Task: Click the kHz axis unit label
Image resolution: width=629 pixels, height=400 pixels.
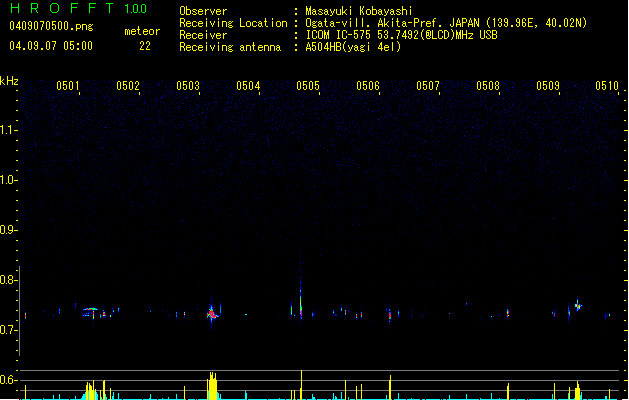Action: (9, 81)
